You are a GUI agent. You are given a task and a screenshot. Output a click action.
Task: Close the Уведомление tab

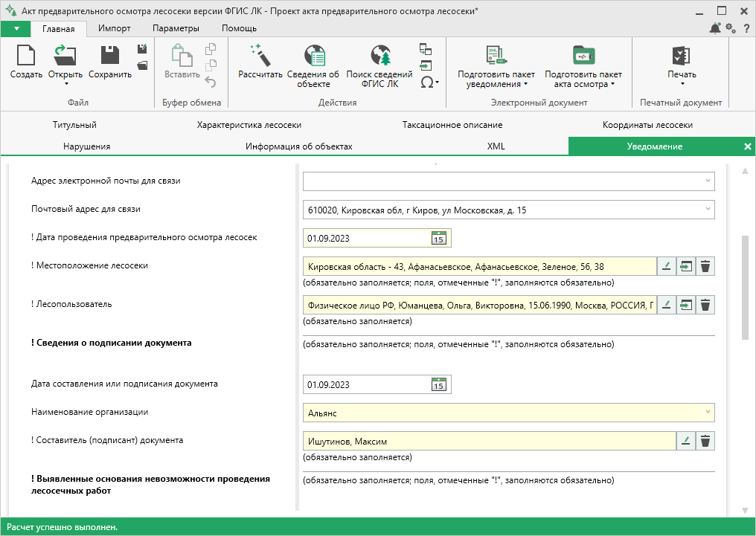pyautogui.click(x=747, y=146)
